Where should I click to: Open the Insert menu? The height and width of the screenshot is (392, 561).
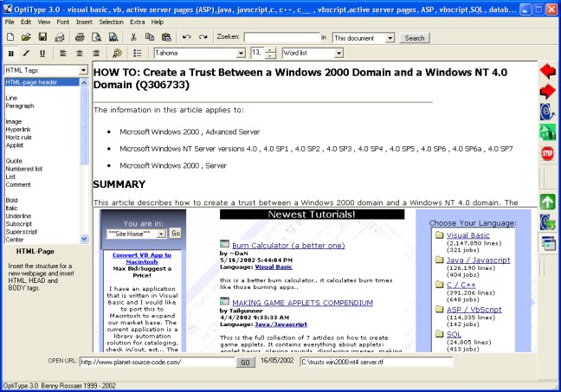84,22
